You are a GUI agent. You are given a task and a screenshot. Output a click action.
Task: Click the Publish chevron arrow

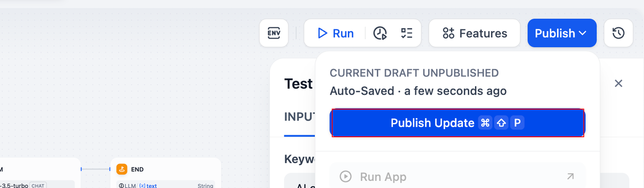pos(583,33)
